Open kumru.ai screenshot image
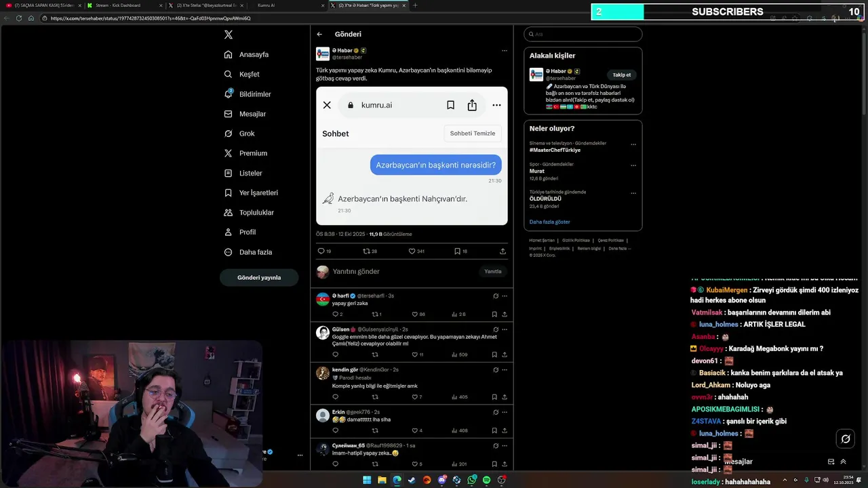Viewport: 868px width, 488px height. click(x=412, y=156)
